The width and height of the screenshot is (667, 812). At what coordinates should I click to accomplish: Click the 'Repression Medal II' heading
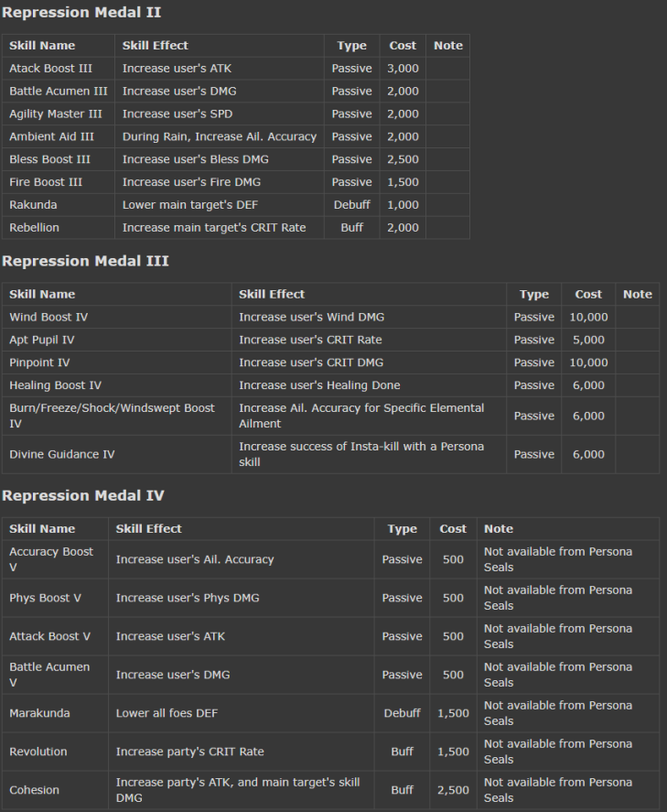81,13
